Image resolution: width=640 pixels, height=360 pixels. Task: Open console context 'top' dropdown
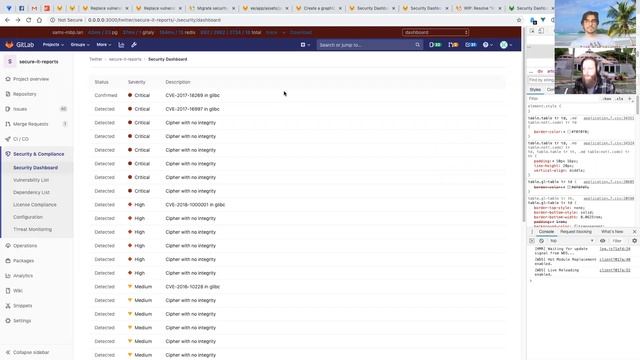click(x=571, y=241)
